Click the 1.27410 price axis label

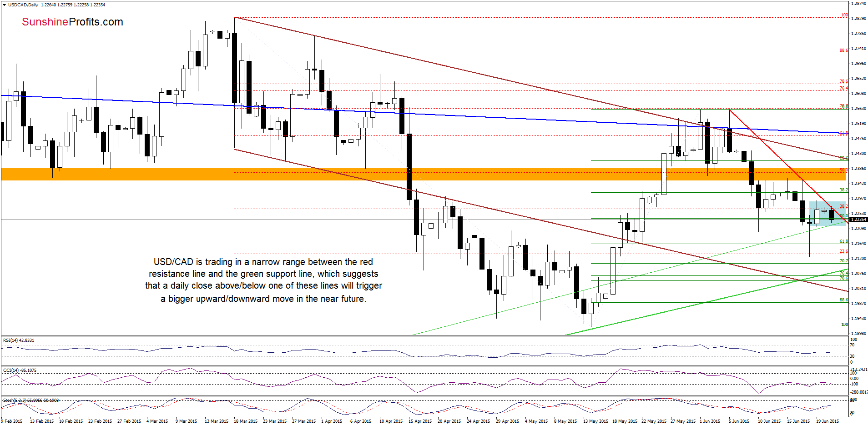858,48
